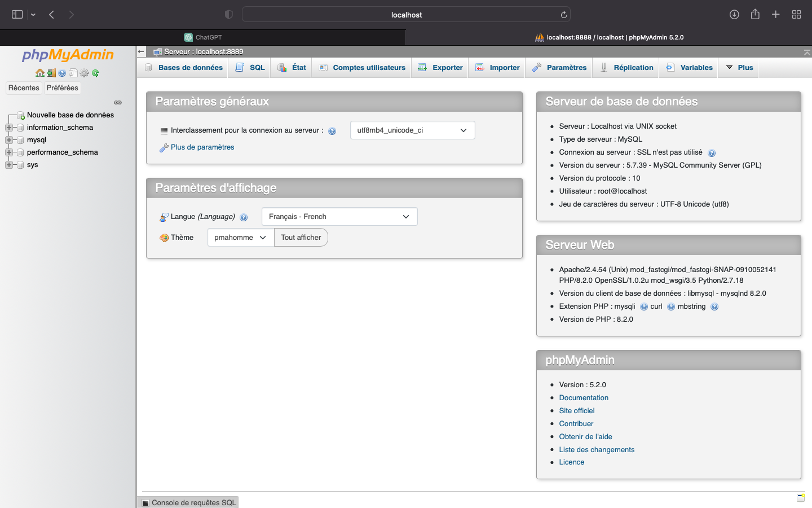Screen dimensions: 812x508
Task: Open the Licence link
Action: tap(572, 462)
